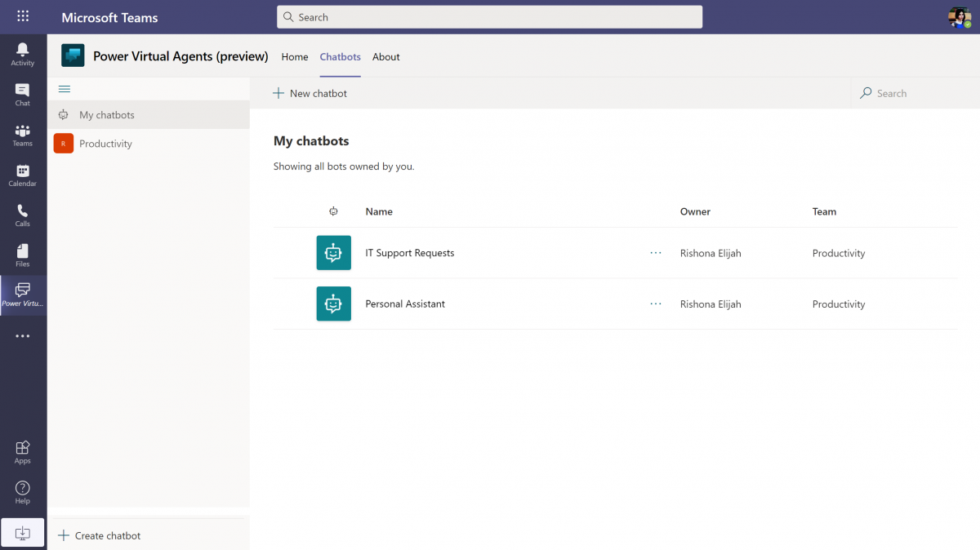Open the Help section

(22, 492)
